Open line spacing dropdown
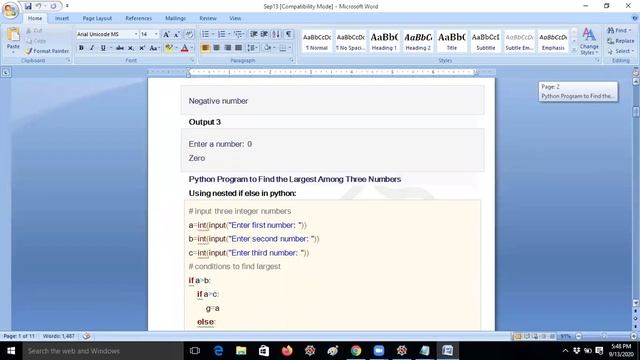Viewport: 640px width, 360px height. click(x=252, y=48)
